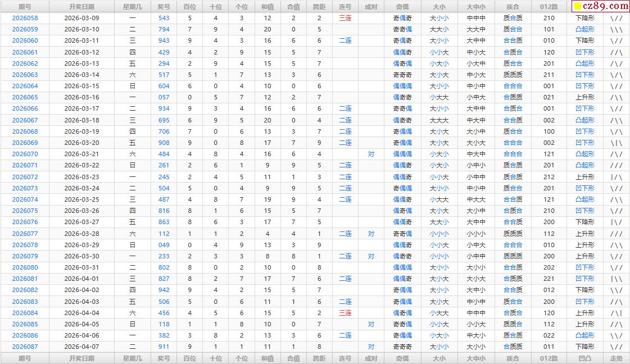Click the top 跨距 column header
630x364 pixels.
click(319, 7)
